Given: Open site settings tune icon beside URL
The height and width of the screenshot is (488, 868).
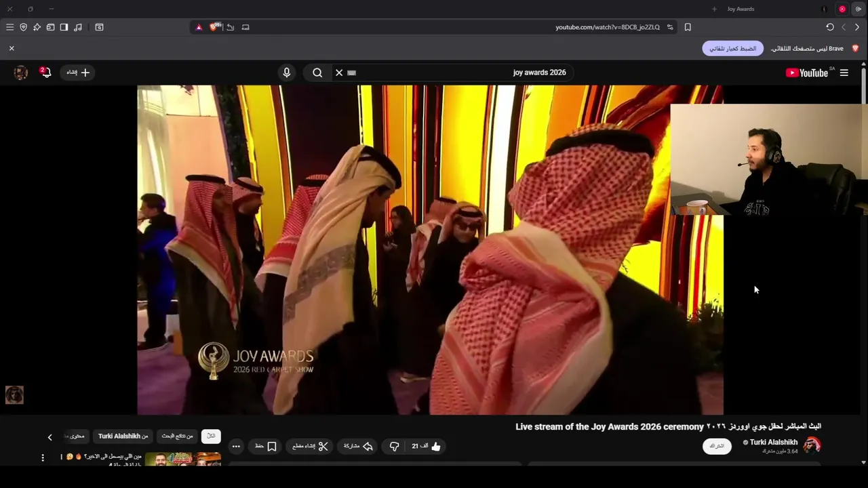Looking at the screenshot, I should [x=670, y=27].
